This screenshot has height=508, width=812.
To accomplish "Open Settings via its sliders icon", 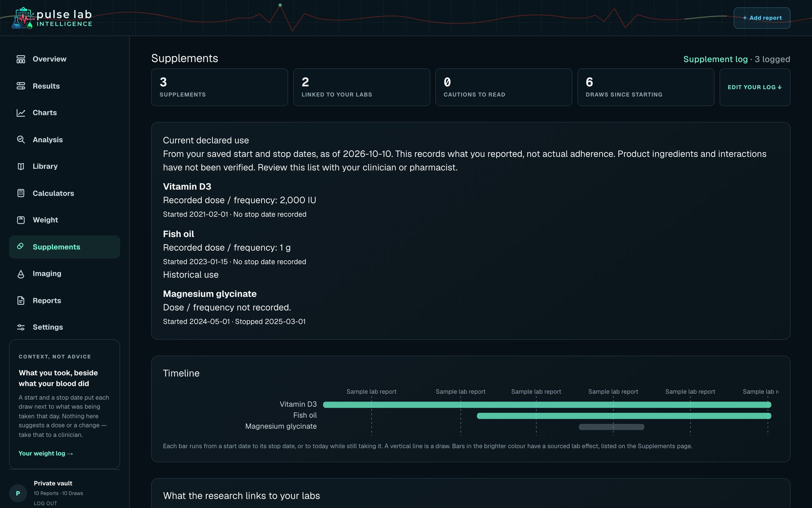I will [x=21, y=328].
